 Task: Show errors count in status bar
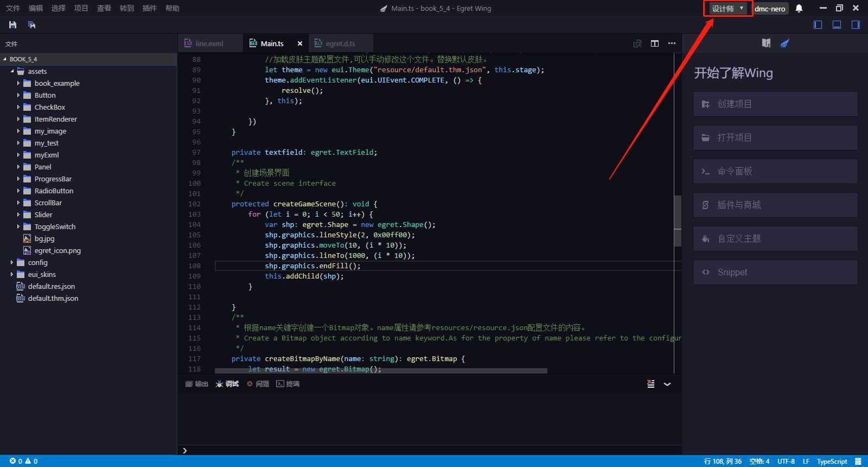16,461
